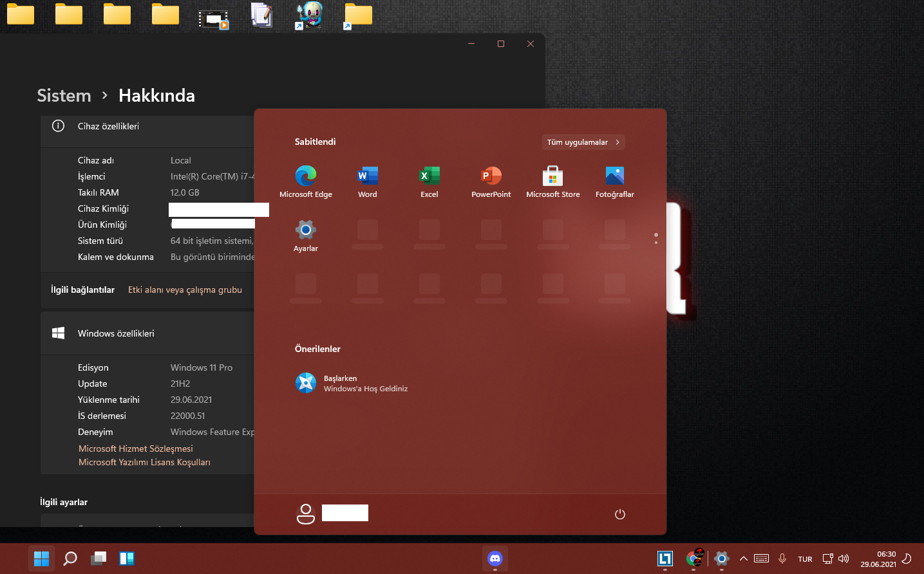Screen dimensions: 924x574
Task: Click the Edisyon value Windows 11 Pro
Action: (202, 367)
